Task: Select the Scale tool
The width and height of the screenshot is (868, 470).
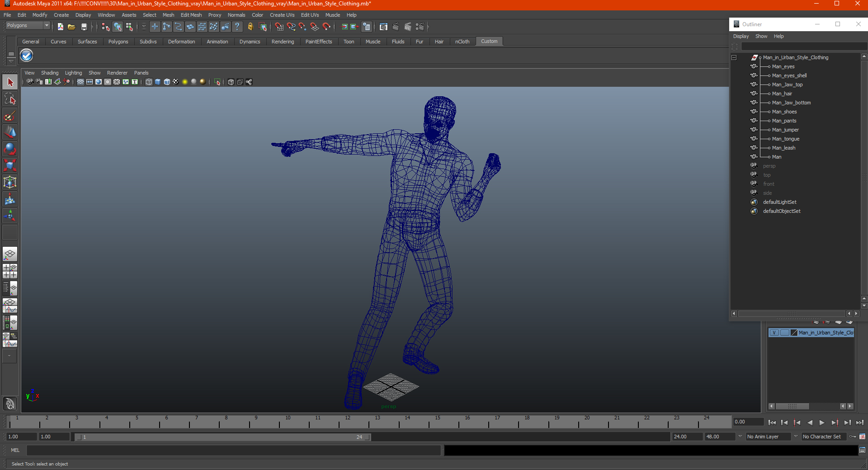Action: (x=10, y=165)
